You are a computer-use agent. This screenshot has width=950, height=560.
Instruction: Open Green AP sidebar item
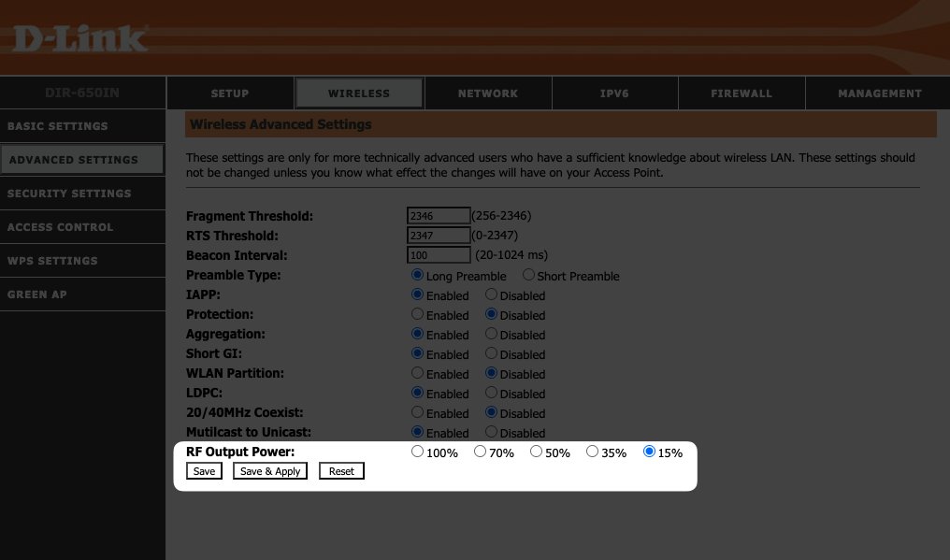point(82,294)
